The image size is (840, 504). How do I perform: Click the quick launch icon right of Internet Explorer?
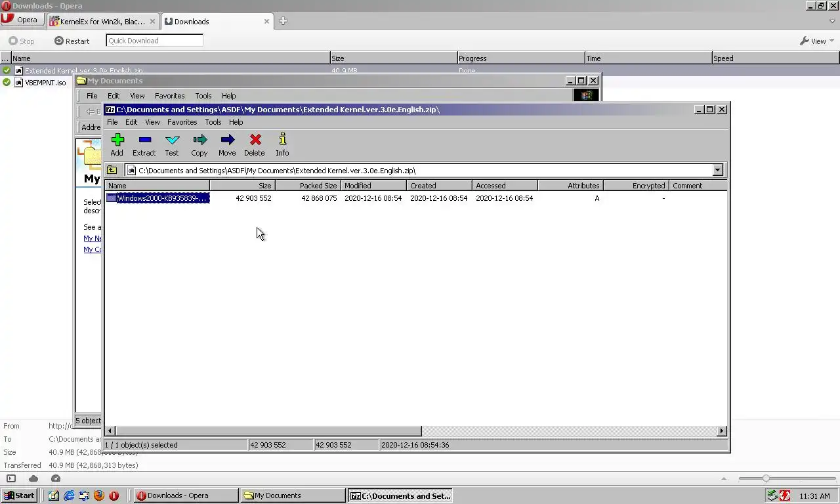(84, 495)
